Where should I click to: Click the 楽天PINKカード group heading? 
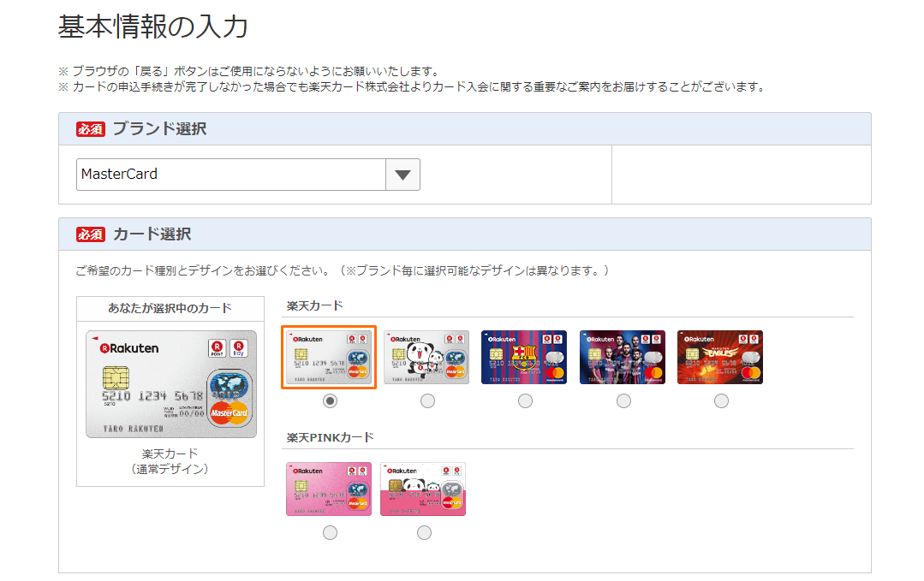click(330, 437)
